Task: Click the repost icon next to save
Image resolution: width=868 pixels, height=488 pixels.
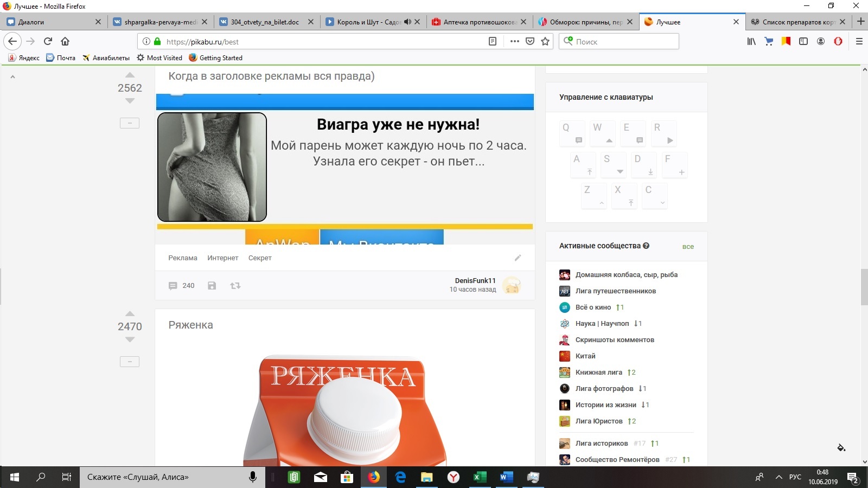Action: coord(235,286)
